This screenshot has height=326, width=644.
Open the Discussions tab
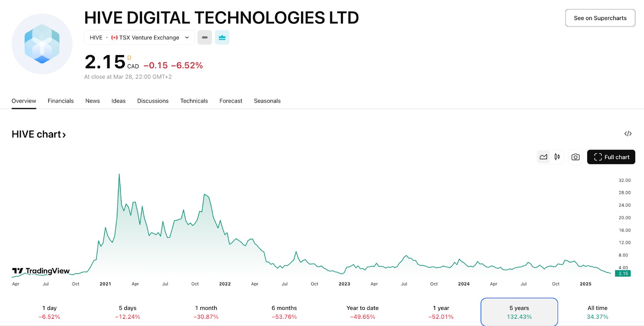coord(153,101)
